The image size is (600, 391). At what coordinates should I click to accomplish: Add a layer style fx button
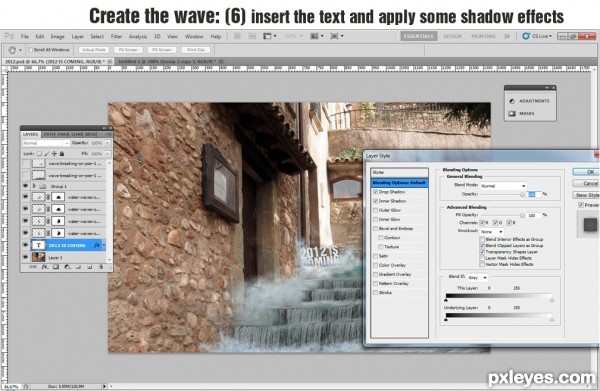(45, 267)
